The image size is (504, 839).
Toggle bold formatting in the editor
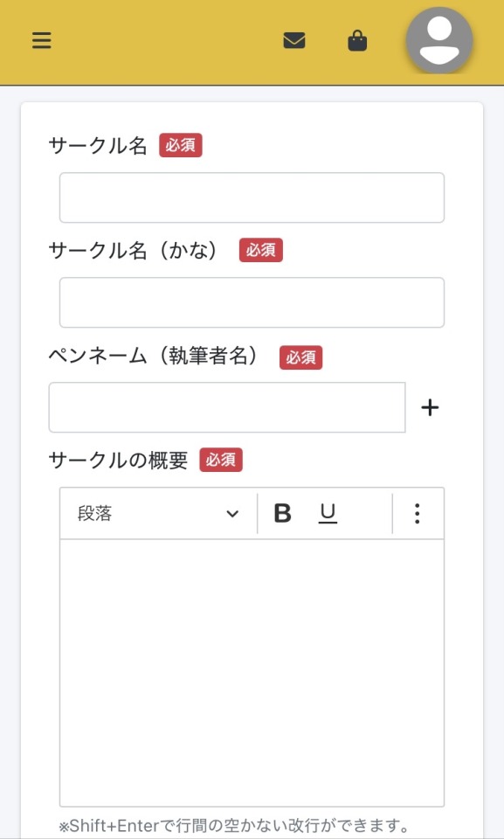[x=282, y=514]
